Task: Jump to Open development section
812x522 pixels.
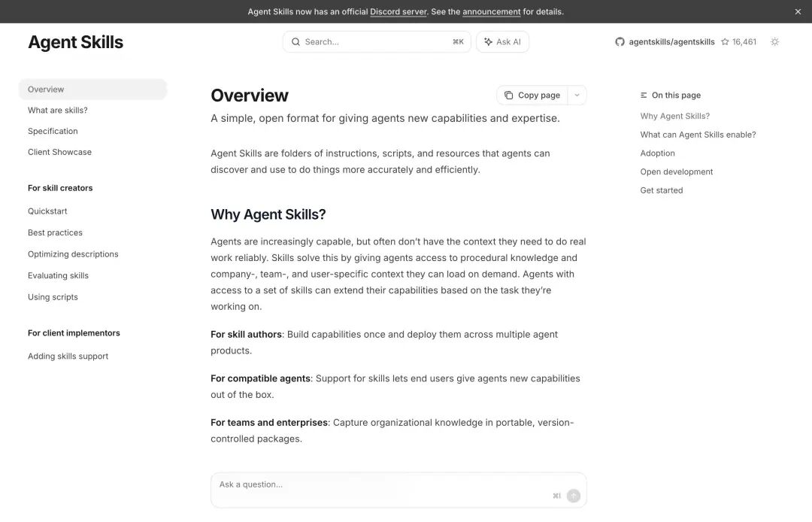Action: [x=677, y=172]
